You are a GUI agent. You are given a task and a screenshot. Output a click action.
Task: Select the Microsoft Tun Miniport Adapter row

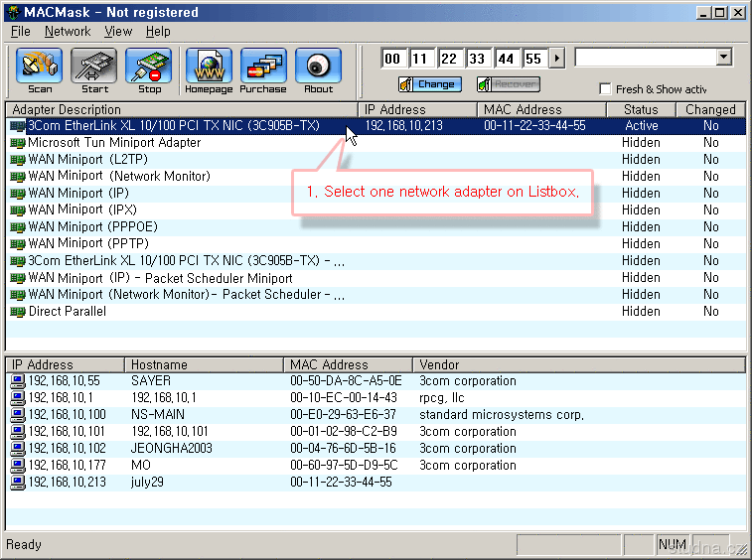coord(113,143)
